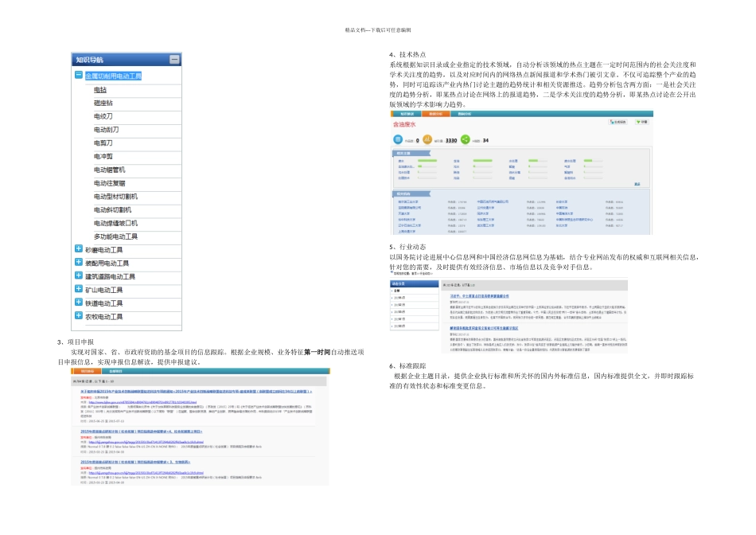This screenshot has height=535, width=756.
Task: Click the green share circle icon
Action: coord(466,139)
